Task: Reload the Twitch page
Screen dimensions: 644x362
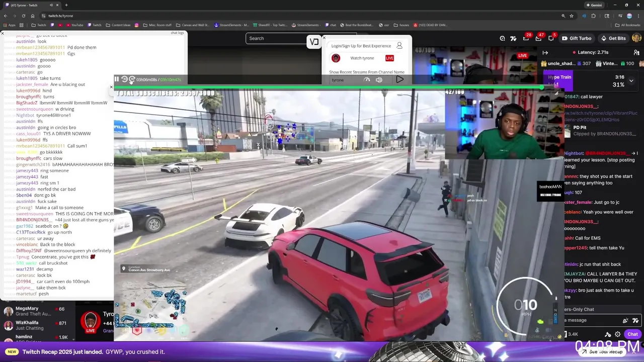Action: pos(23,16)
